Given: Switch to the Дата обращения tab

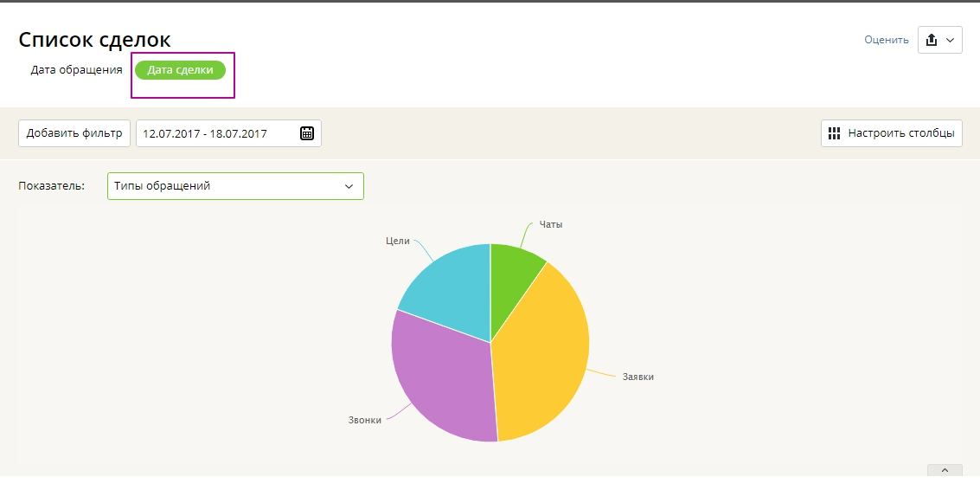Looking at the screenshot, I should (76, 70).
